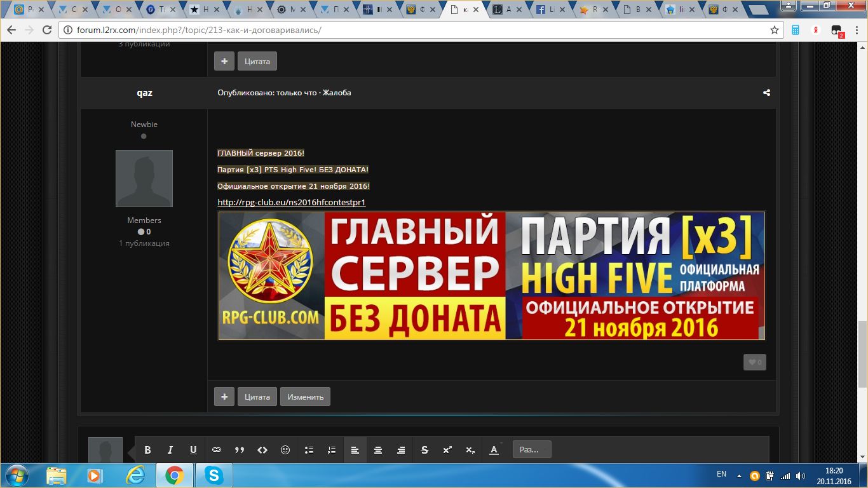This screenshot has width=868, height=488.
Task: Insert a quote block in the editor
Action: (x=240, y=450)
